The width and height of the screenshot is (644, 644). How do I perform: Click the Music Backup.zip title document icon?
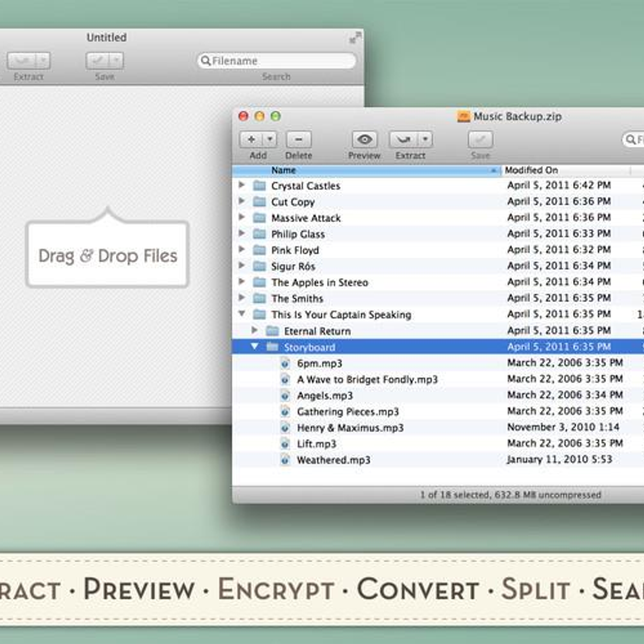pos(463,116)
